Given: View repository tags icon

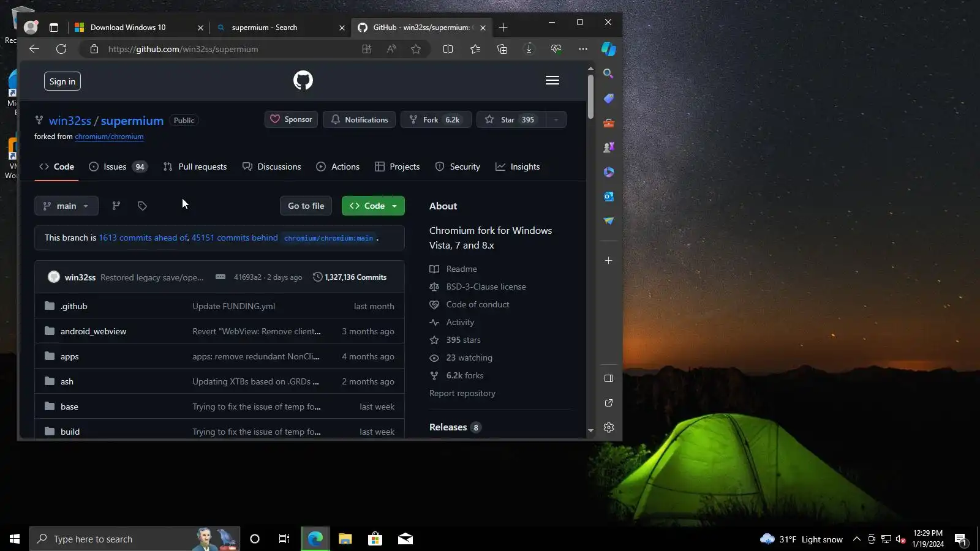Looking at the screenshot, I should (x=142, y=206).
